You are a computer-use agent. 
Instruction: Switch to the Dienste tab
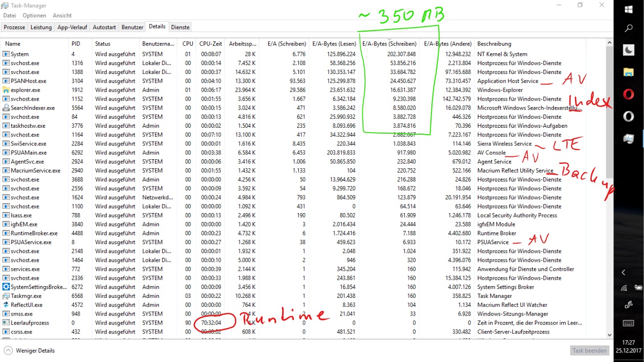point(180,27)
